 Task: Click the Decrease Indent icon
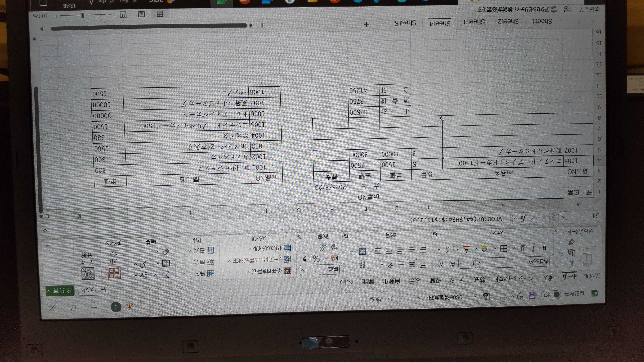pyautogui.click(x=389, y=251)
